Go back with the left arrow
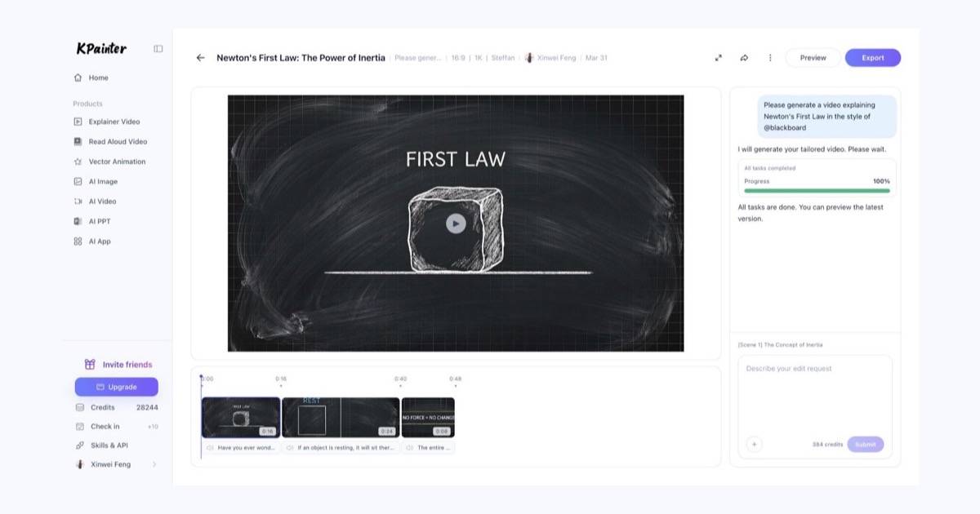 [200, 58]
